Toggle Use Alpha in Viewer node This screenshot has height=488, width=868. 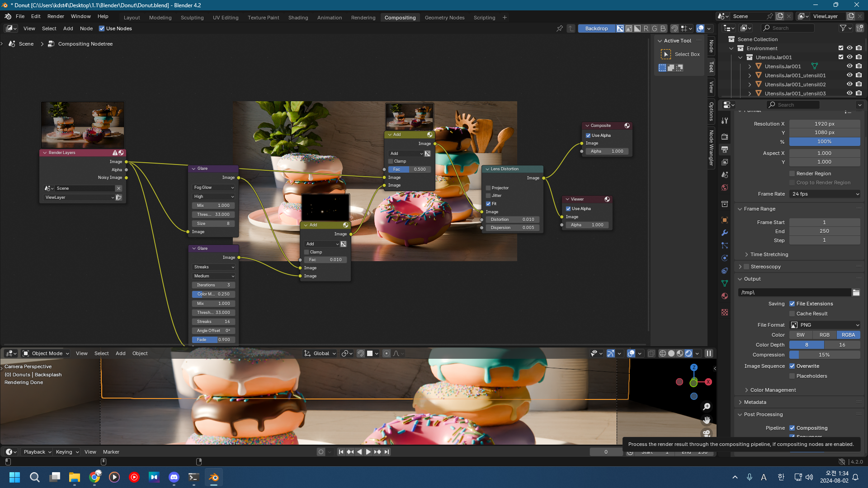pyautogui.click(x=568, y=209)
